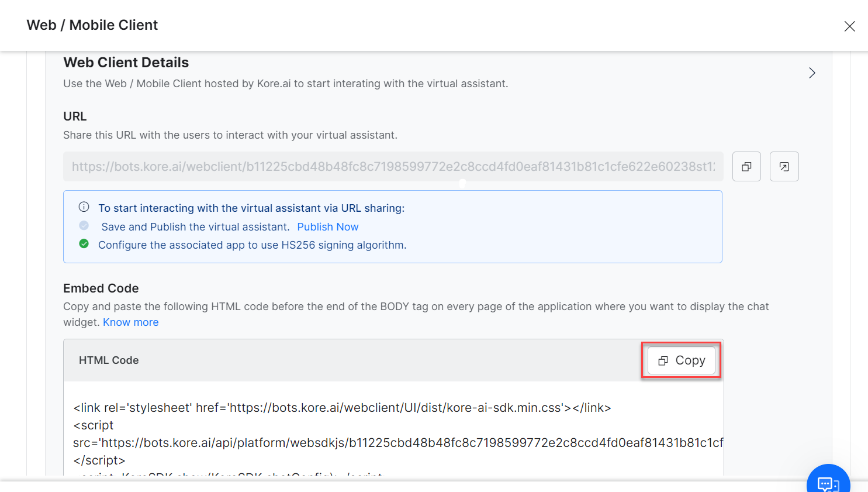Click the HS256 signing algorithm instruction text
Viewport: 868px width, 492px height.
(252, 245)
